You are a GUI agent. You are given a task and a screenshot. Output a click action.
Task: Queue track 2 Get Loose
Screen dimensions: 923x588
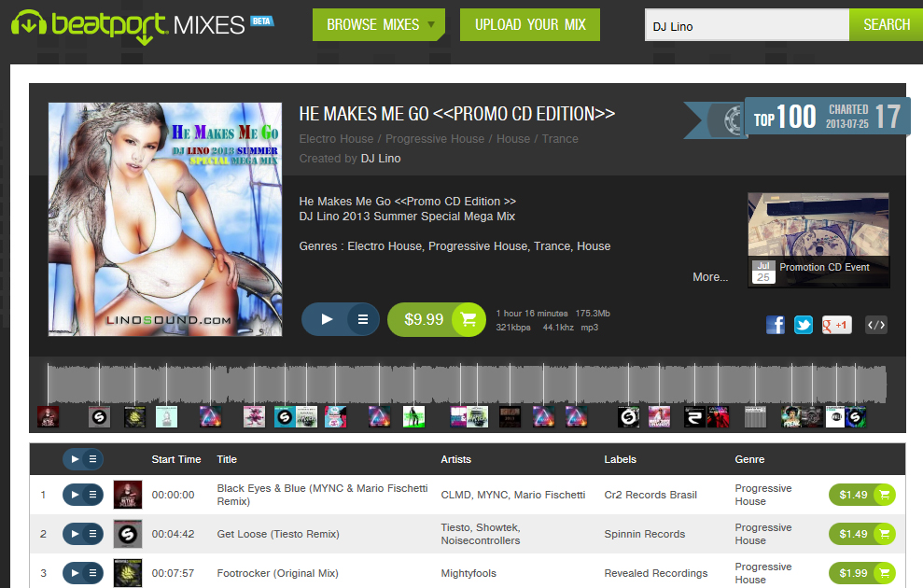pos(93,534)
